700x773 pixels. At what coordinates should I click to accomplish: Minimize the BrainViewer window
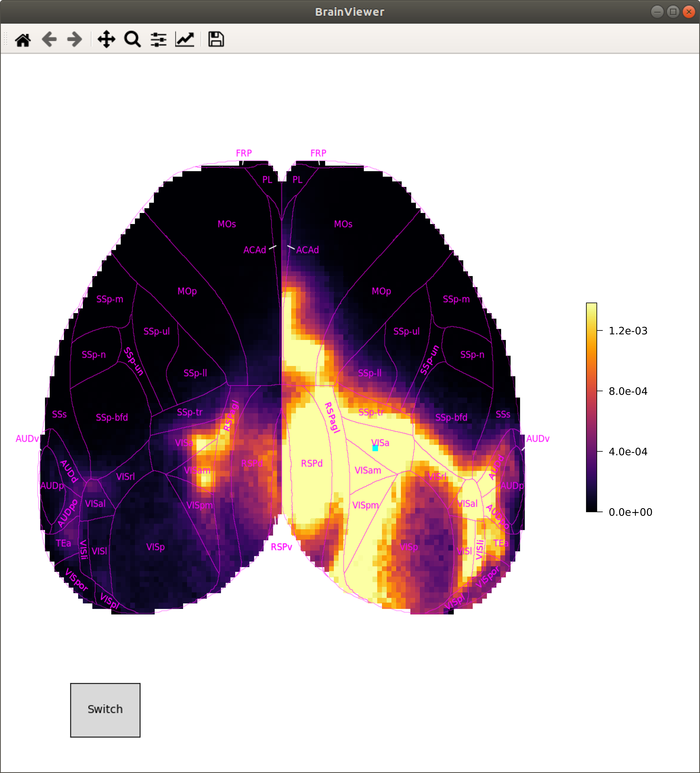click(657, 12)
